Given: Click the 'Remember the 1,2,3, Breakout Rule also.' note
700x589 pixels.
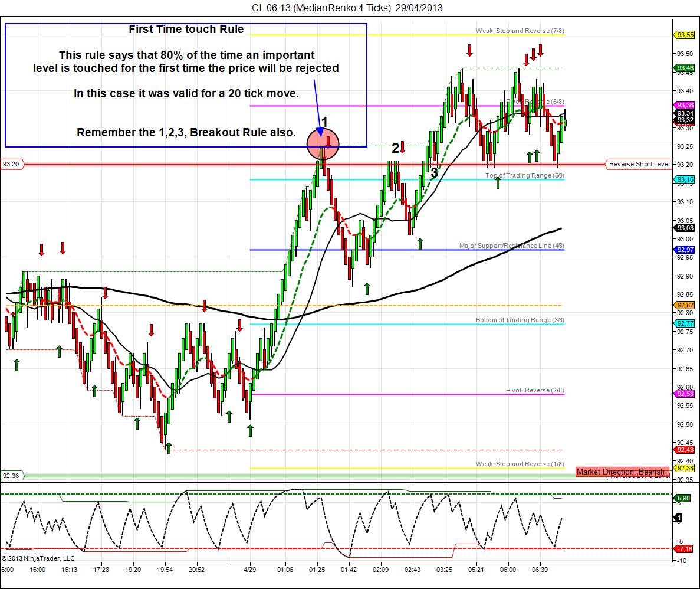Looking at the screenshot, I should pyautogui.click(x=186, y=132).
